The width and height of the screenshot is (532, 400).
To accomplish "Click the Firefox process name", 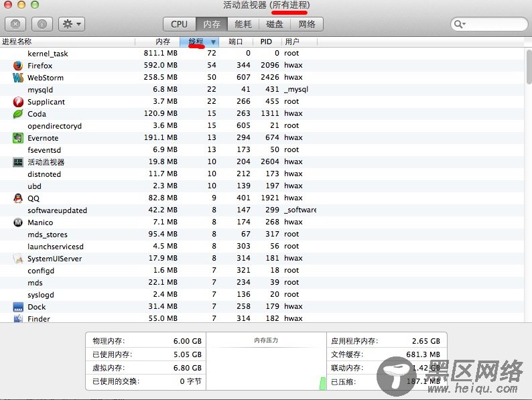I will point(40,66).
